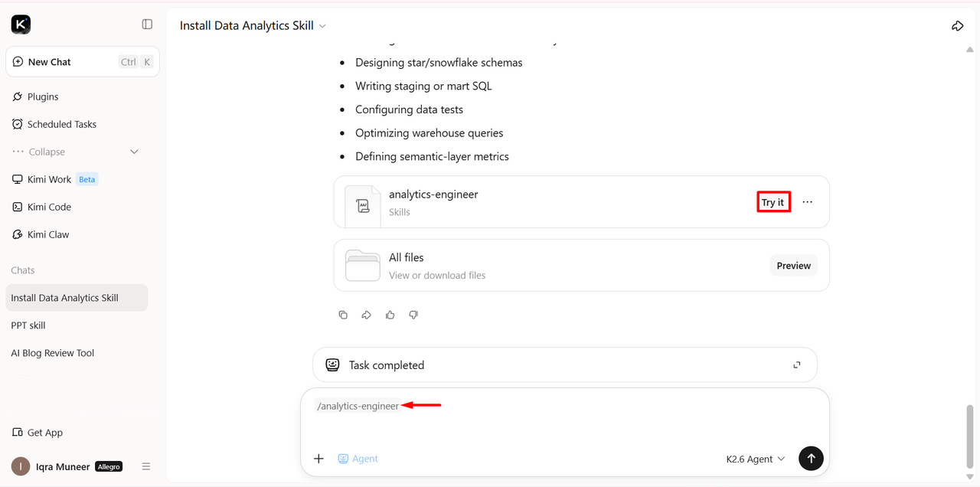Open the K2.6 Agent model dropdown
The width and height of the screenshot is (980, 487).
pos(756,459)
